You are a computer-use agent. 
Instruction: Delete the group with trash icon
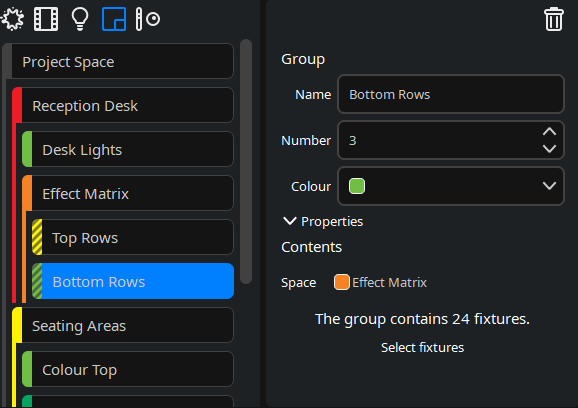point(554,19)
